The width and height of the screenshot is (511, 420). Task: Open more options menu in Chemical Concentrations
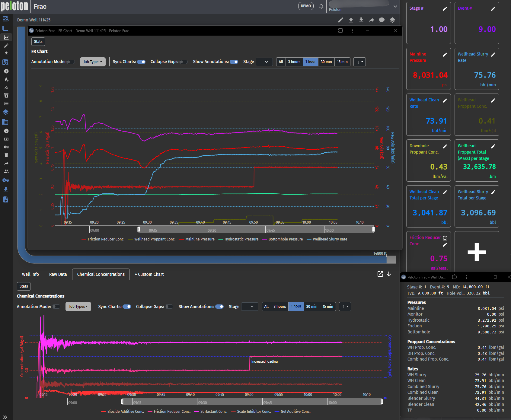(x=345, y=307)
